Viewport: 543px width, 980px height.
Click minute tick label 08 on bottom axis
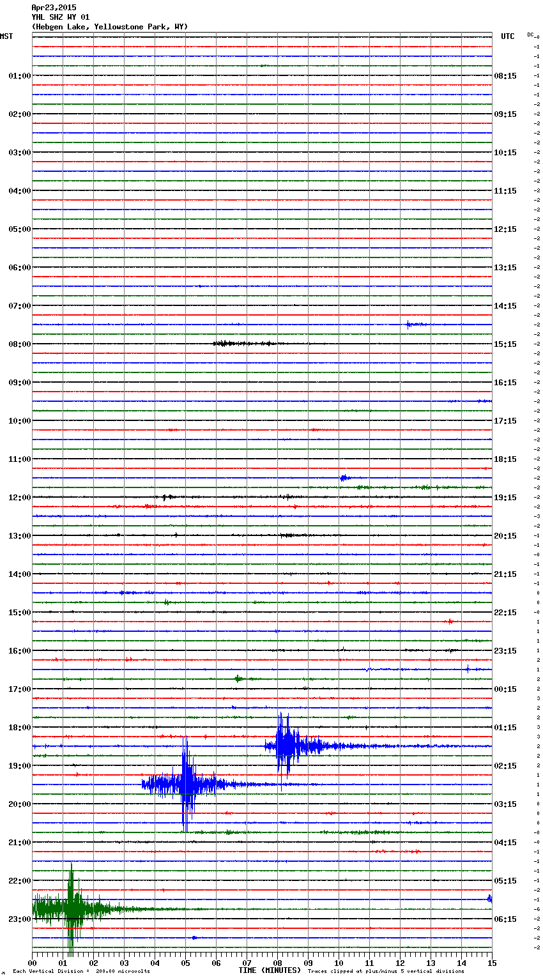(x=277, y=963)
